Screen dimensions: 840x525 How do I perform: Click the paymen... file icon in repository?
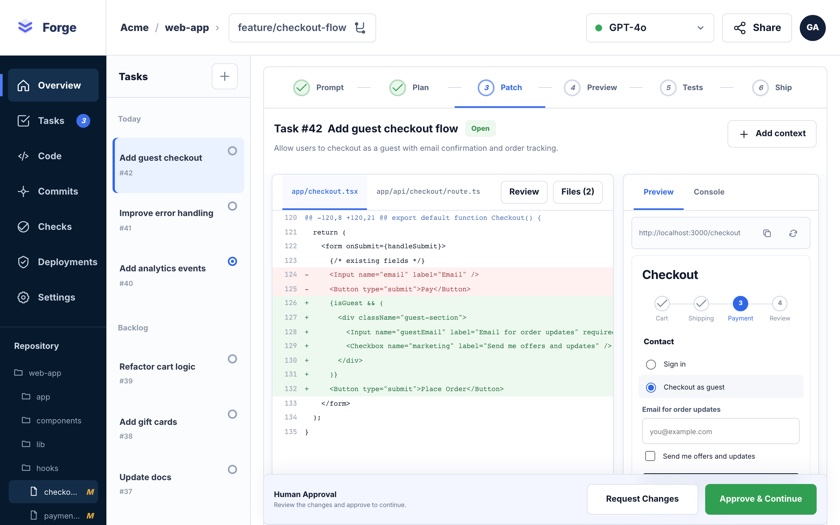pyautogui.click(x=34, y=515)
